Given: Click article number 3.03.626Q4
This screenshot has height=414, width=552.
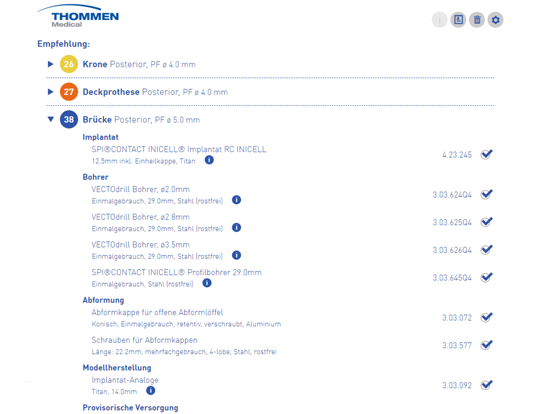Looking at the screenshot, I should coord(452,250).
